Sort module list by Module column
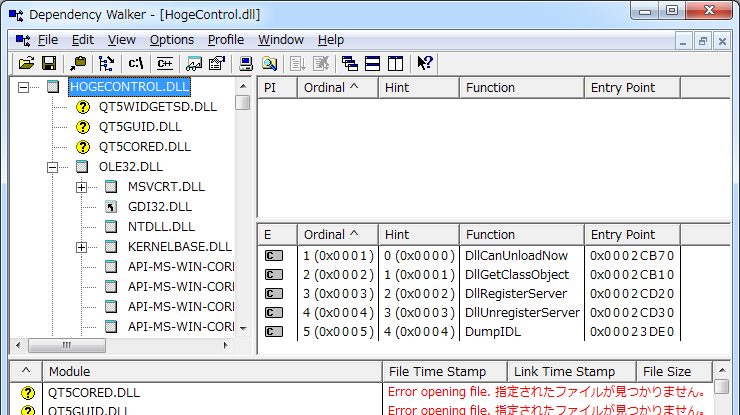Screen dimensions: 740x415 pos(212,372)
